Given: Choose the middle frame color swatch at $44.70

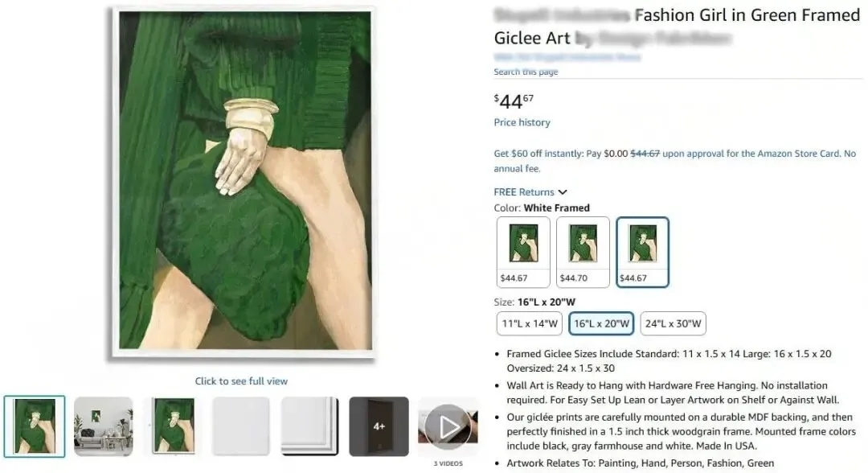Looking at the screenshot, I should click(x=583, y=252).
